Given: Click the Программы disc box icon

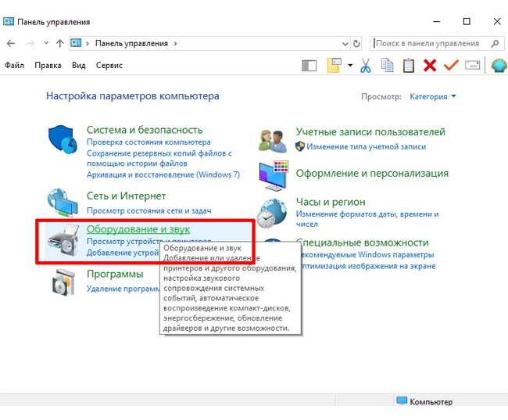Looking at the screenshot, I should (63, 282).
